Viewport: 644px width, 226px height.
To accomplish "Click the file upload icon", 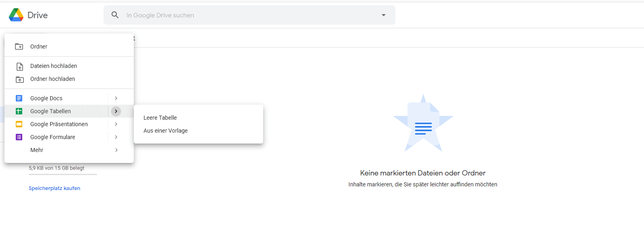I will (x=19, y=66).
